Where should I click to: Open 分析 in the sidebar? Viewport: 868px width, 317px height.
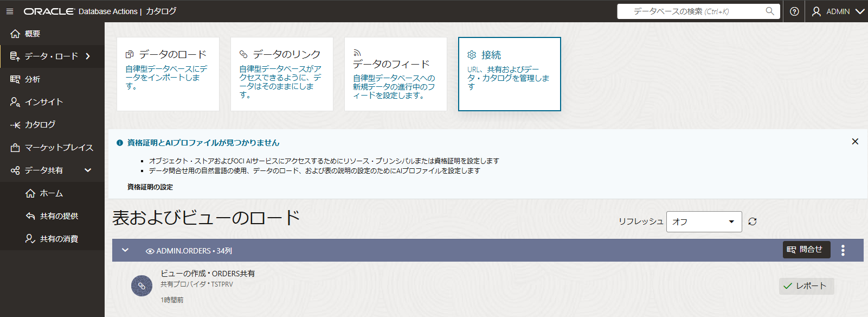click(x=52, y=79)
